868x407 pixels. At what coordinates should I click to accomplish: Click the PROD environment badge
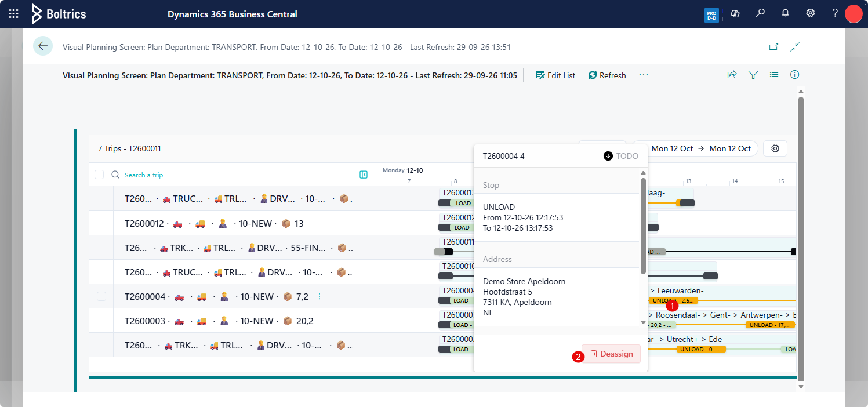pyautogui.click(x=711, y=14)
